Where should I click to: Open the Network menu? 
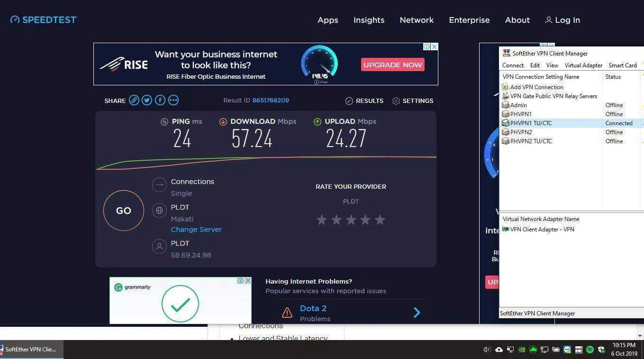[417, 20]
